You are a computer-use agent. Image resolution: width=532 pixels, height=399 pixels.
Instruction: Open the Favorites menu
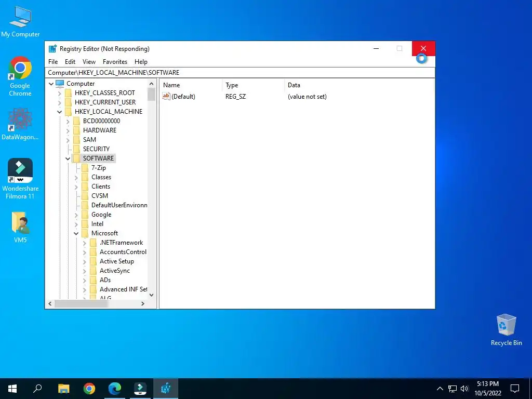click(115, 62)
